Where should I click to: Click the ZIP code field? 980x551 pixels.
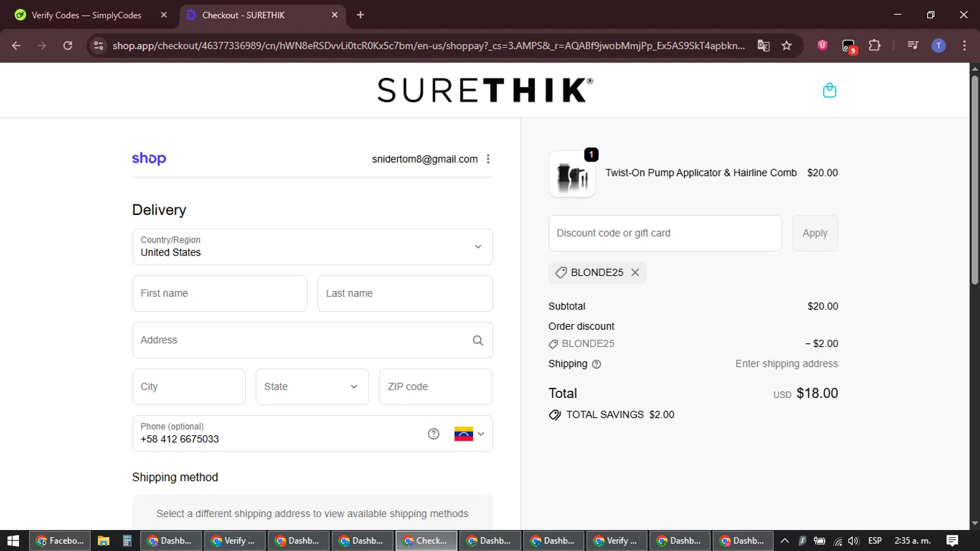[x=436, y=387]
